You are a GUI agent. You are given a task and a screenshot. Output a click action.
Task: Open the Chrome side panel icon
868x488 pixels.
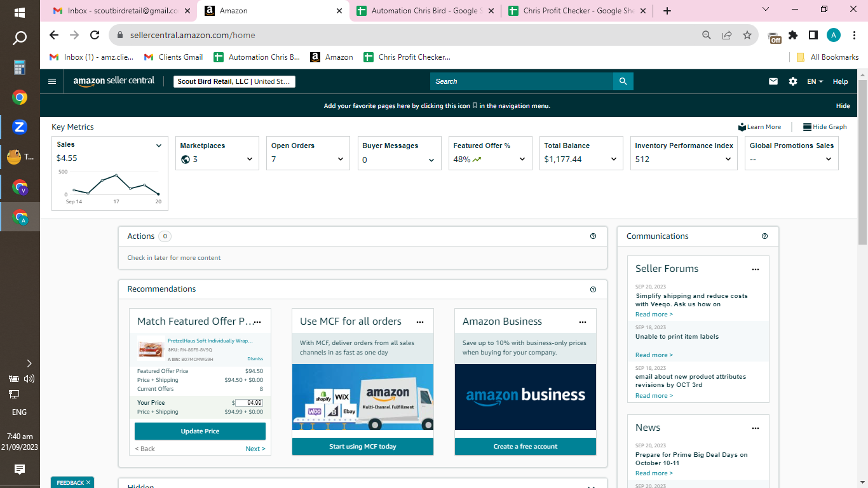813,35
